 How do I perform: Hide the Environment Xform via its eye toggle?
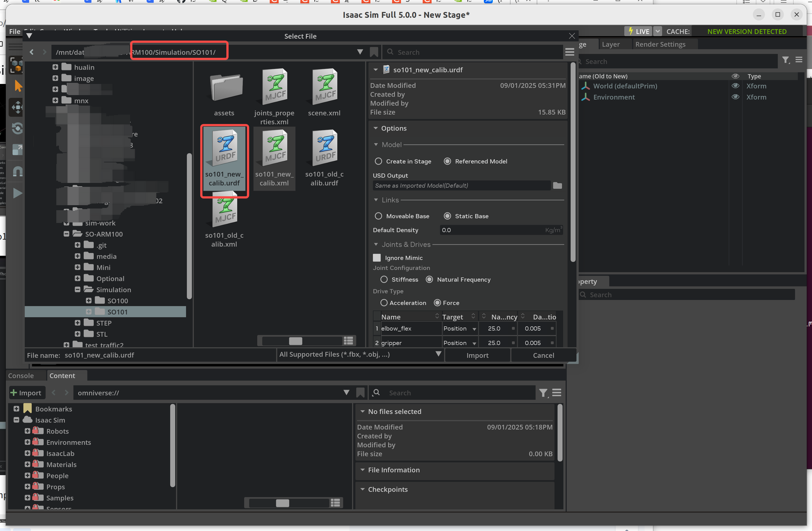(736, 97)
